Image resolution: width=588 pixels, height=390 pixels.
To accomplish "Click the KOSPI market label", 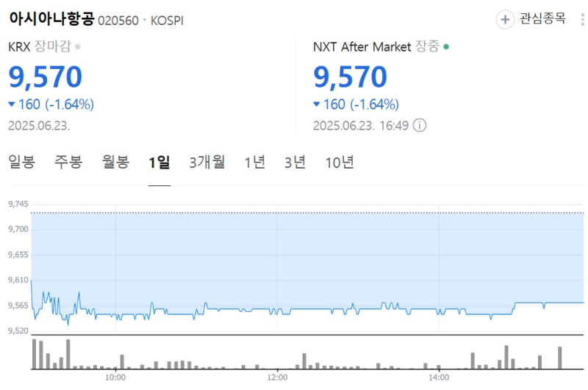I will [167, 21].
